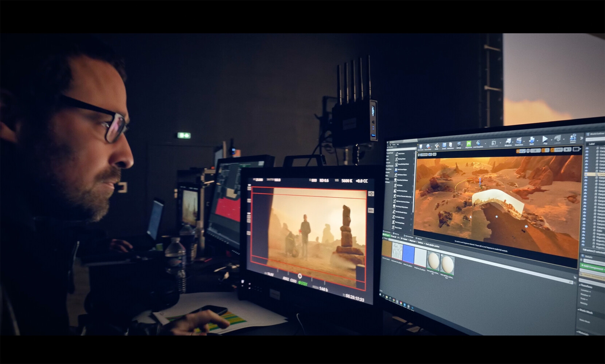
Task: Click the Lister toolbar icon
Action: pos(573,138)
